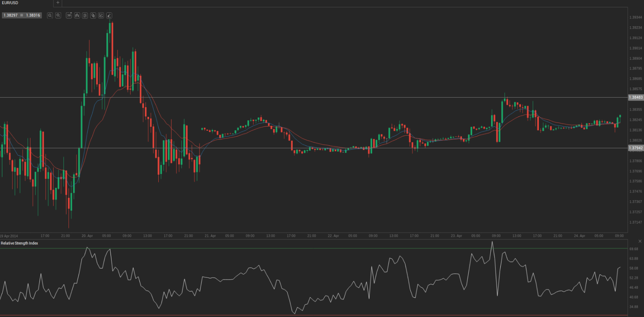This screenshot has height=317, width=644.
Task: Click the 1.38297 bid price
Action: pyautogui.click(x=10, y=15)
